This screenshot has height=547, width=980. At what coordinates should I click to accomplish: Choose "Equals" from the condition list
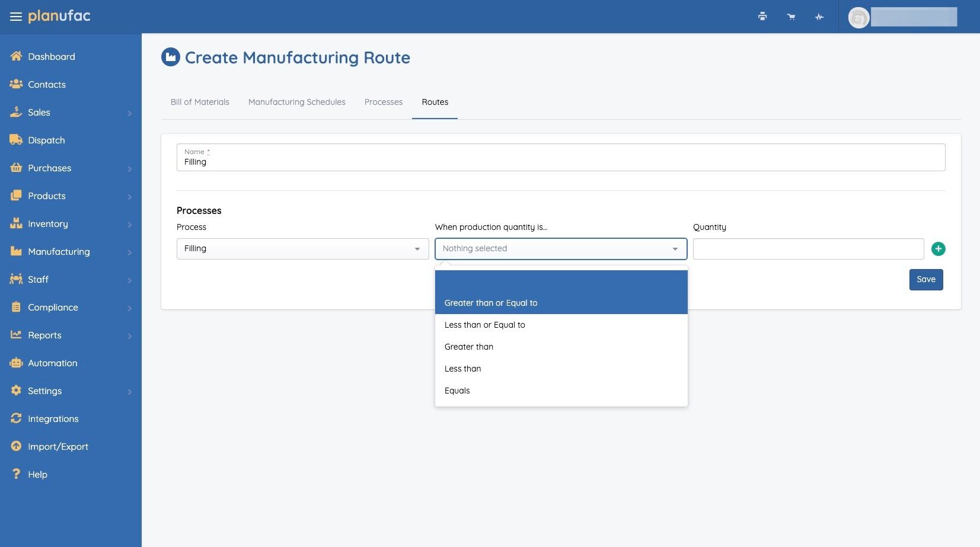(x=457, y=391)
